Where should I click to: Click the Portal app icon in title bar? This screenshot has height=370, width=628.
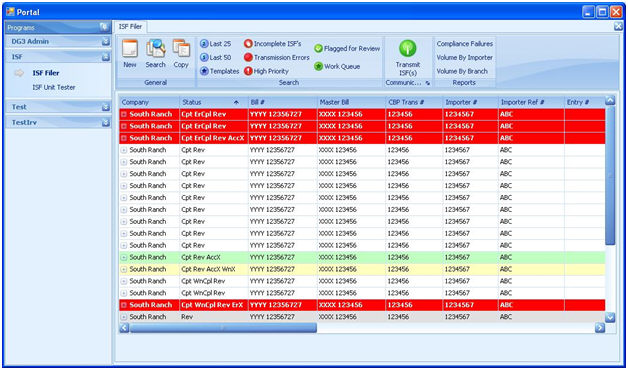coord(10,12)
